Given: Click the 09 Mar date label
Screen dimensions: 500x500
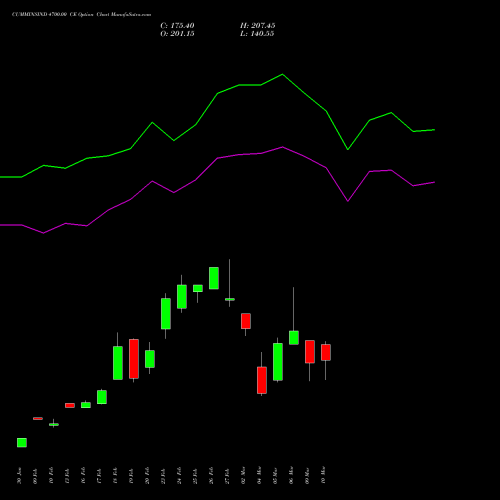Looking at the screenshot, I should [307, 475].
